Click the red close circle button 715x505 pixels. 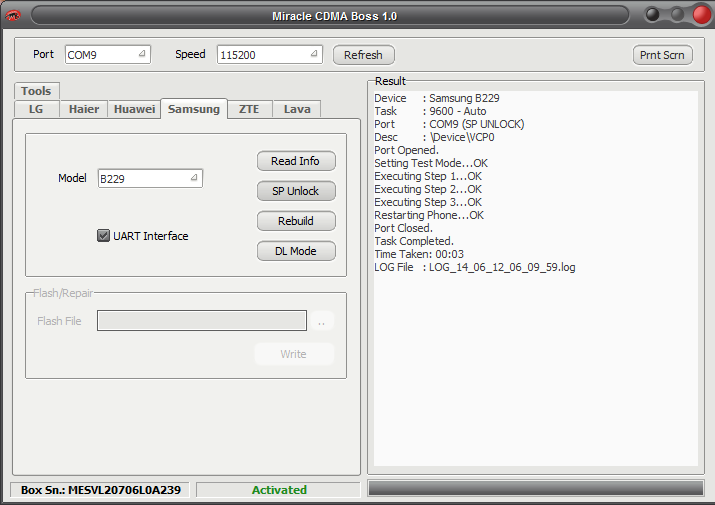[x=702, y=15]
